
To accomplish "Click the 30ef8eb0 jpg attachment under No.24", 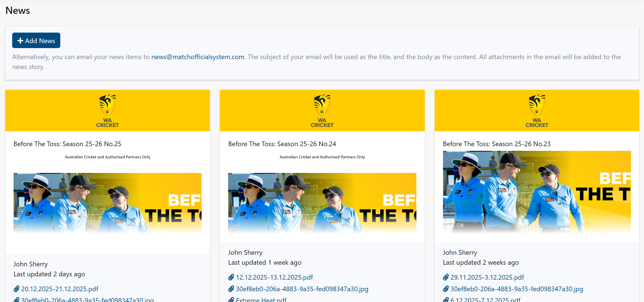I will click(302, 289).
